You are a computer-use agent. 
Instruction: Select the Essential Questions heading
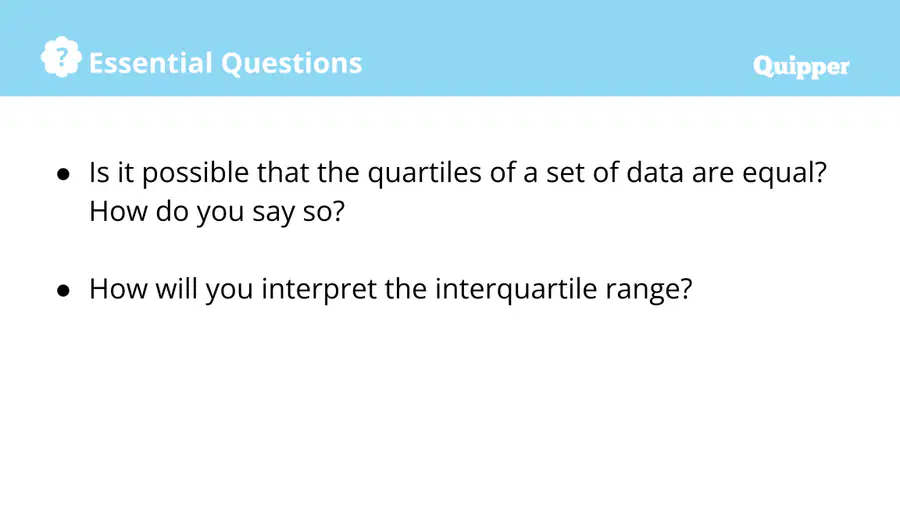click(226, 63)
